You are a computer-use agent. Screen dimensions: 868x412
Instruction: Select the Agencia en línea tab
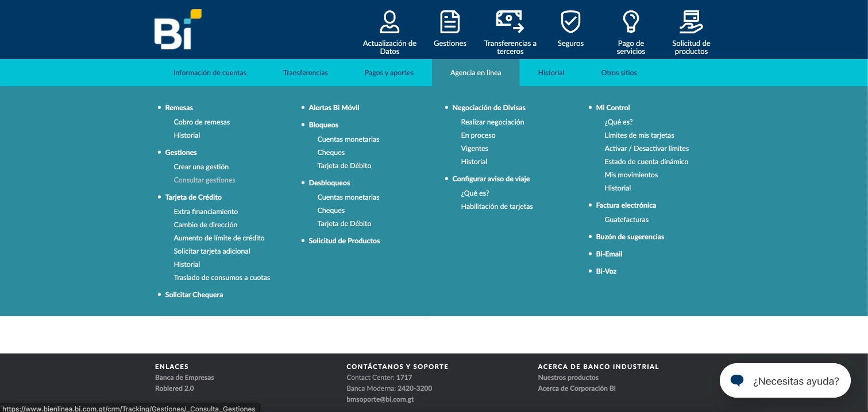[x=476, y=73]
